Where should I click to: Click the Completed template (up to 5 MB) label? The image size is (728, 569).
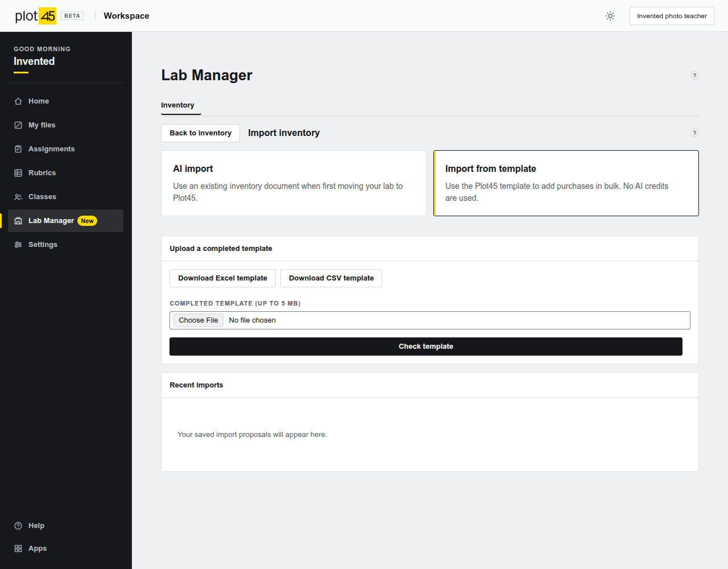235,303
